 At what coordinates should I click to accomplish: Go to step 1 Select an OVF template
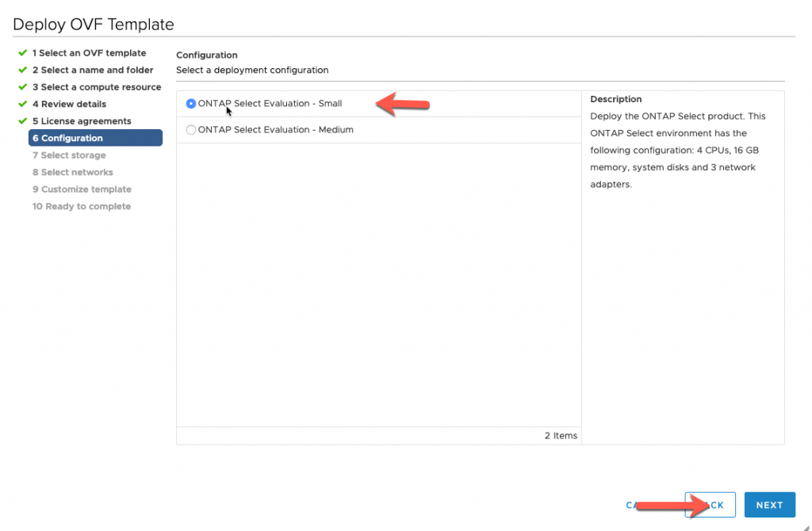(x=89, y=53)
